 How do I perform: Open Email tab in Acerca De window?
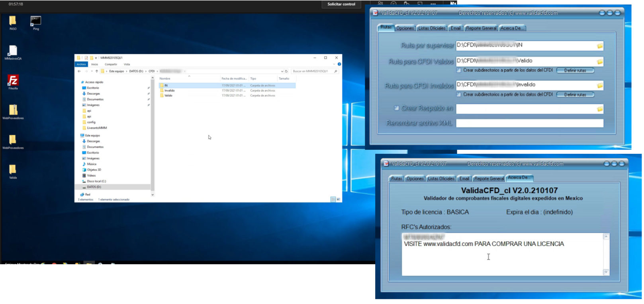[464, 178]
